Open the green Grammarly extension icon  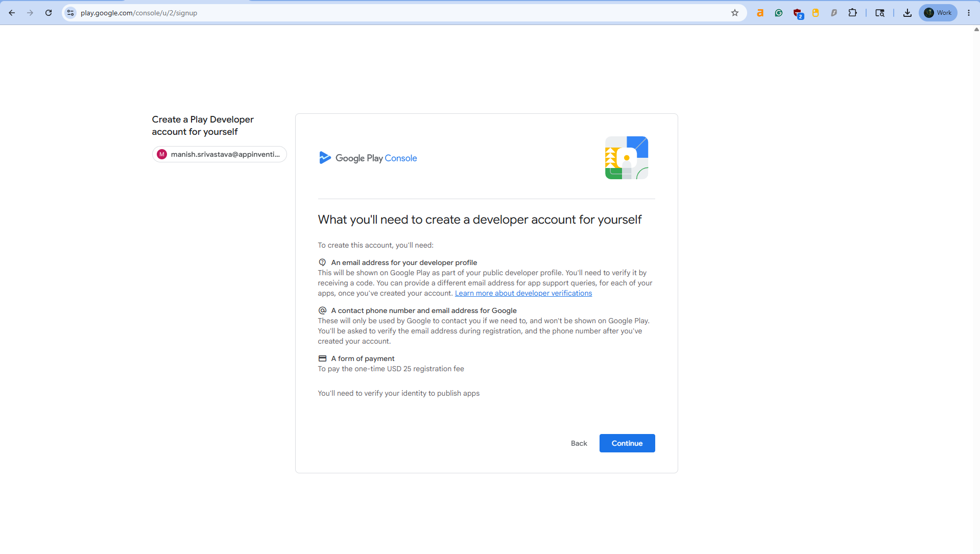[x=778, y=13]
